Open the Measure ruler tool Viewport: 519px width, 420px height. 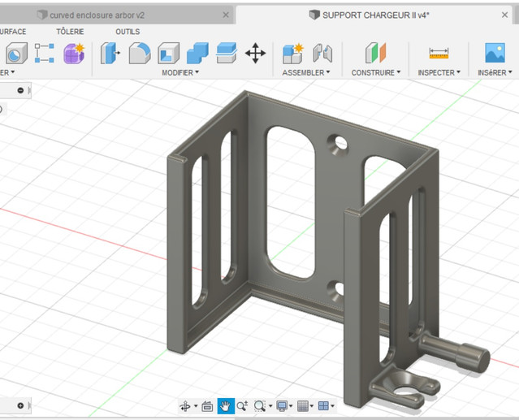(x=439, y=54)
